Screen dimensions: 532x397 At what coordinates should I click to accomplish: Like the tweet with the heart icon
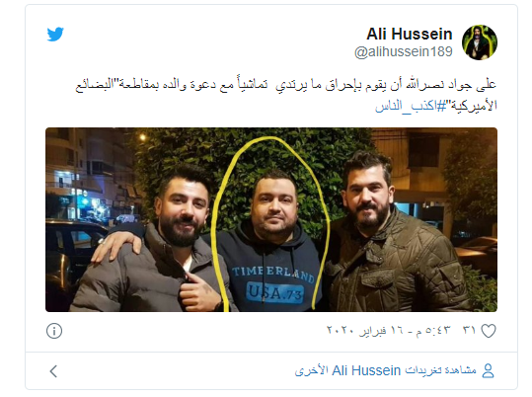tap(489, 331)
